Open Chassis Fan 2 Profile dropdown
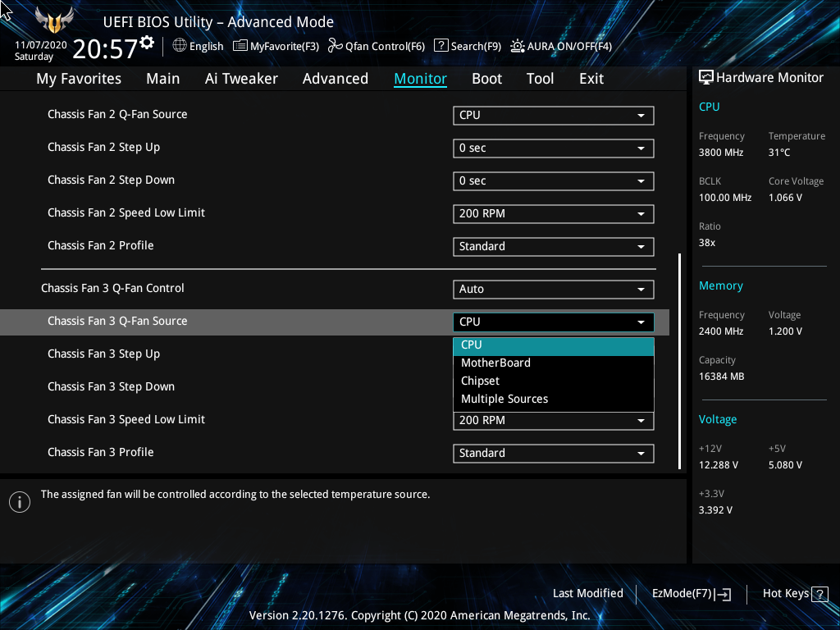This screenshot has height=630, width=840. [x=554, y=246]
